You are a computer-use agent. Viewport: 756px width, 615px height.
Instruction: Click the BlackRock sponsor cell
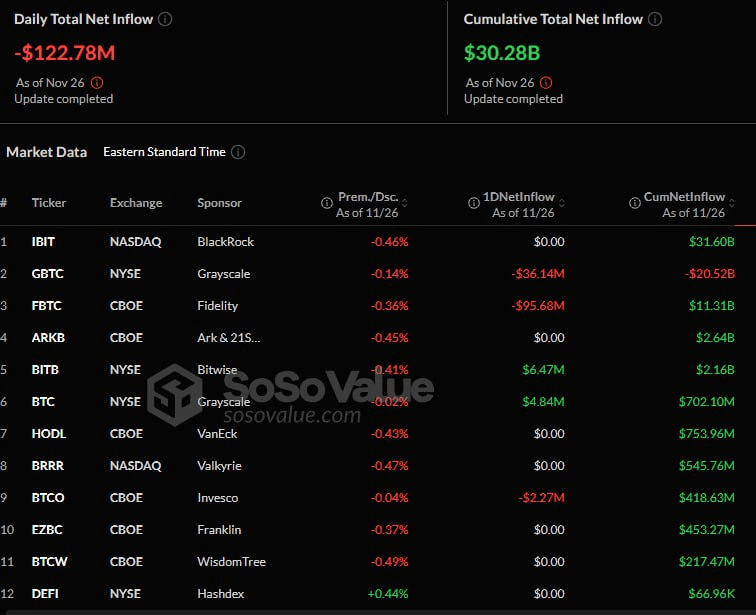(225, 242)
